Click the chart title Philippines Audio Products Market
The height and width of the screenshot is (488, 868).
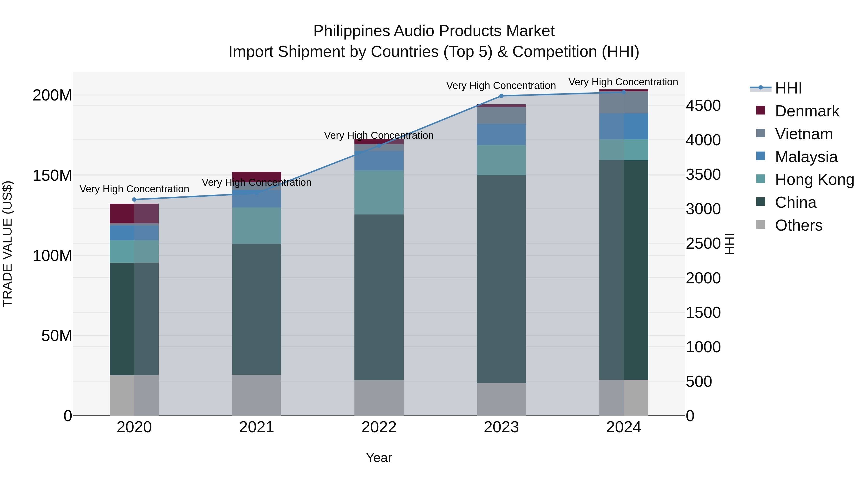(434, 31)
